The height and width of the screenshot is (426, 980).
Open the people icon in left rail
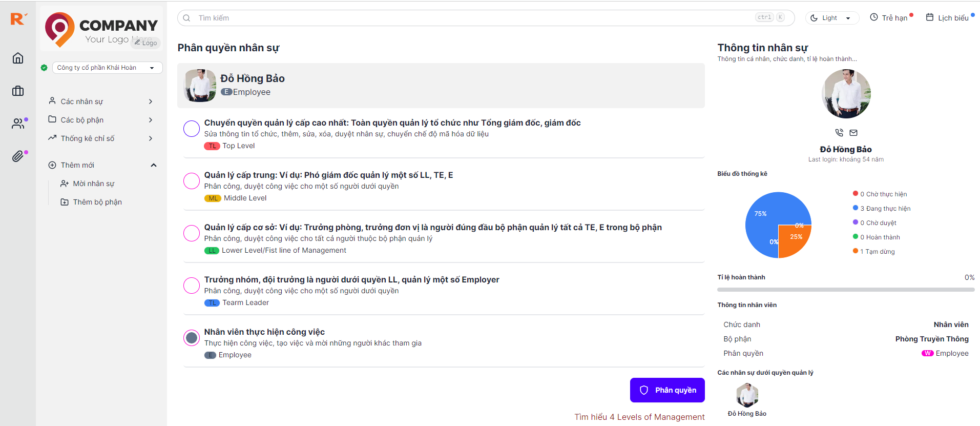tap(18, 124)
